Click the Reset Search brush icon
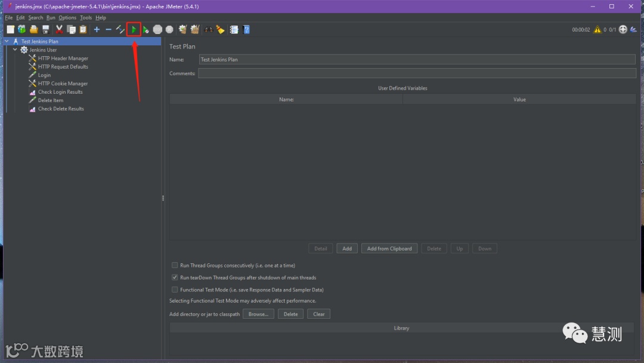 click(x=221, y=29)
